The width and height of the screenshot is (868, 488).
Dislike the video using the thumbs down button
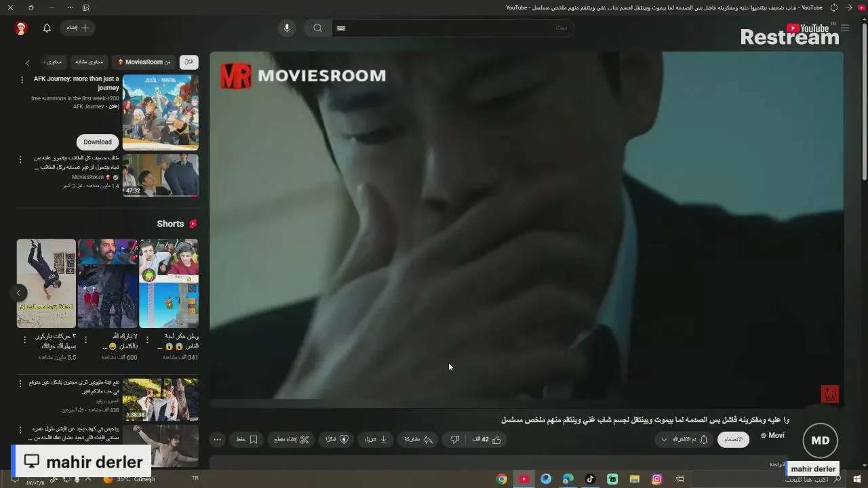click(455, 439)
